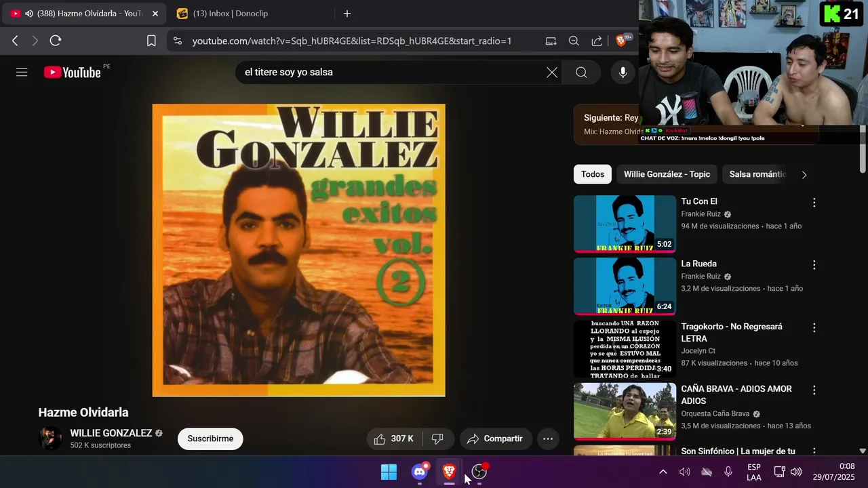Open Brave browser from the taskbar
The height and width of the screenshot is (488, 868).
tap(449, 472)
